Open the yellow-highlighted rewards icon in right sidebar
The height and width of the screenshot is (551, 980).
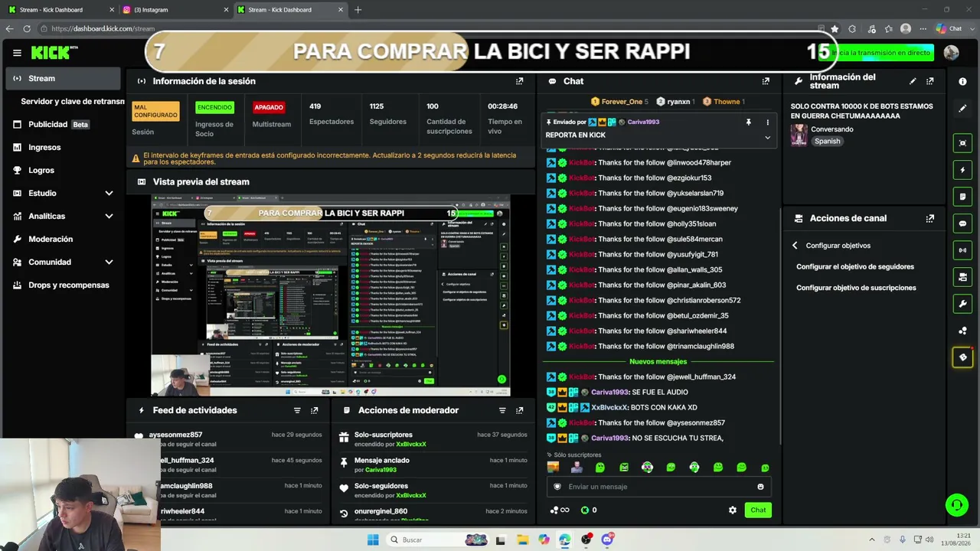click(963, 357)
